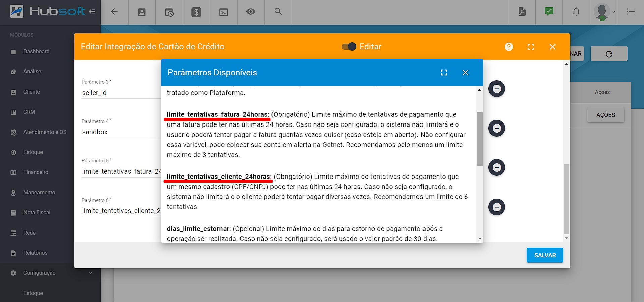Open the search magnifier icon
The image size is (644, 302).
click(x=278, y=11)
